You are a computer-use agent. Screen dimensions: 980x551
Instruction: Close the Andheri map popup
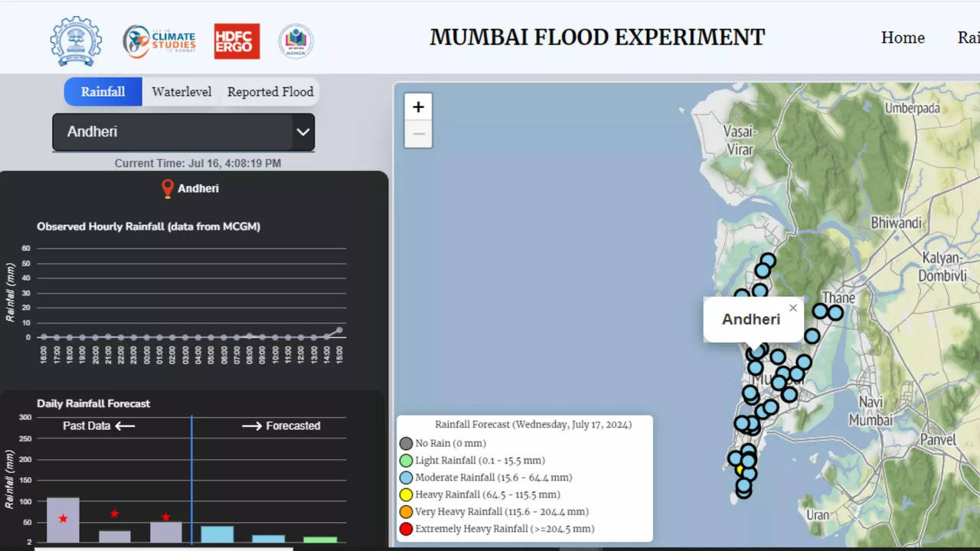[x=792, y=308]
